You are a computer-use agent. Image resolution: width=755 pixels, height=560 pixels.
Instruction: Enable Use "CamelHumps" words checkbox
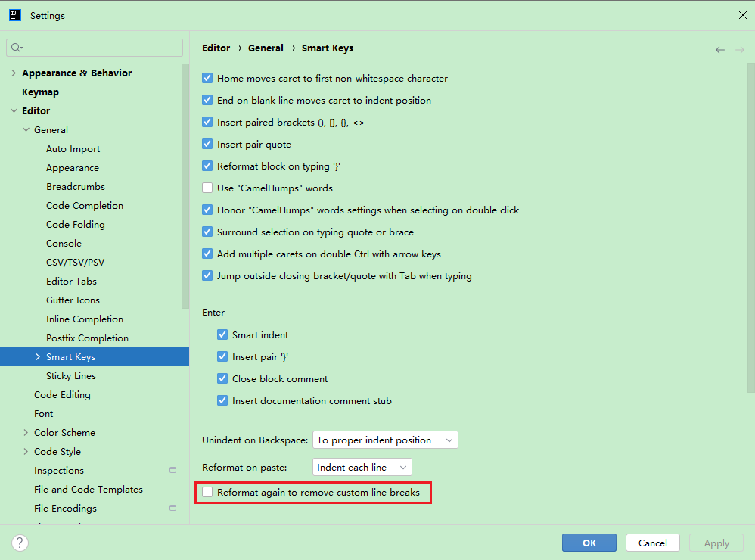pos(207,188)
